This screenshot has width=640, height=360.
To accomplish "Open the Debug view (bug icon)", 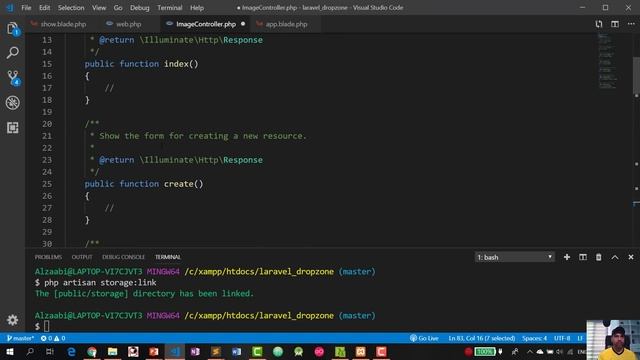I will click(13, 102).
